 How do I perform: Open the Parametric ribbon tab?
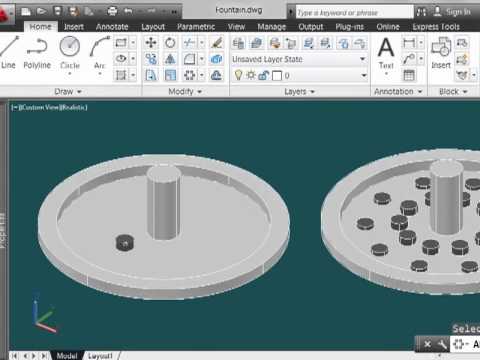coord(196,27)
